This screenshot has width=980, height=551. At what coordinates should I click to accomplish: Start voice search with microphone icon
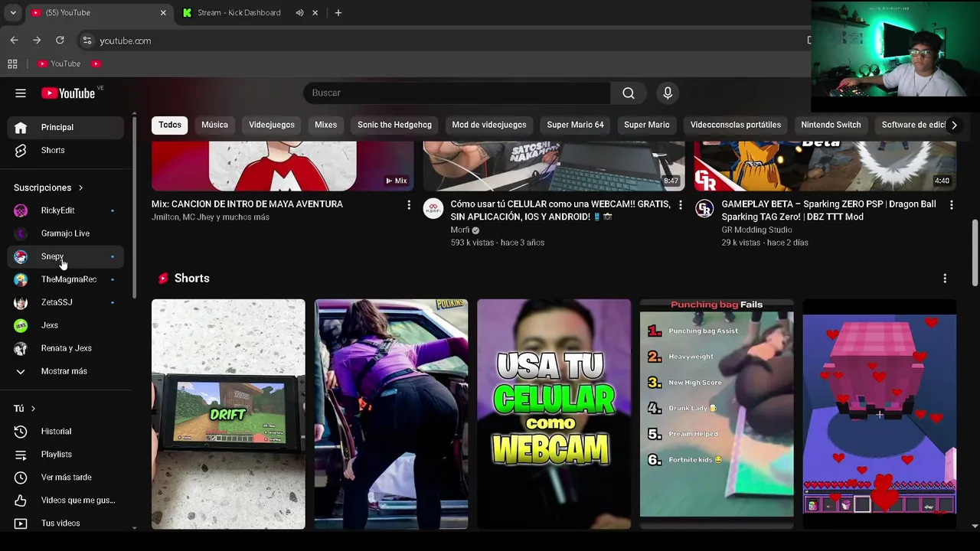click(x=668, y=93)
